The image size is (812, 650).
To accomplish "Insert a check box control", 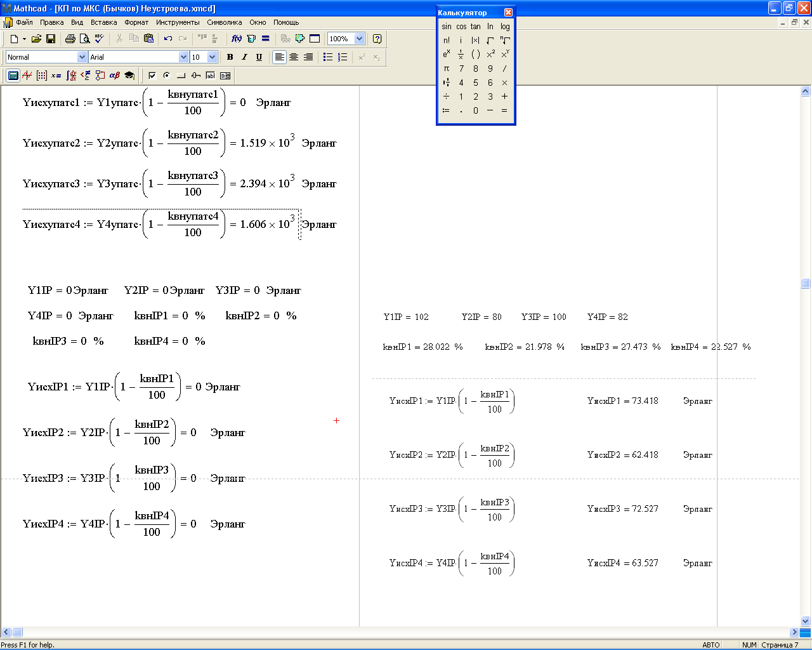I will (152, 76).
